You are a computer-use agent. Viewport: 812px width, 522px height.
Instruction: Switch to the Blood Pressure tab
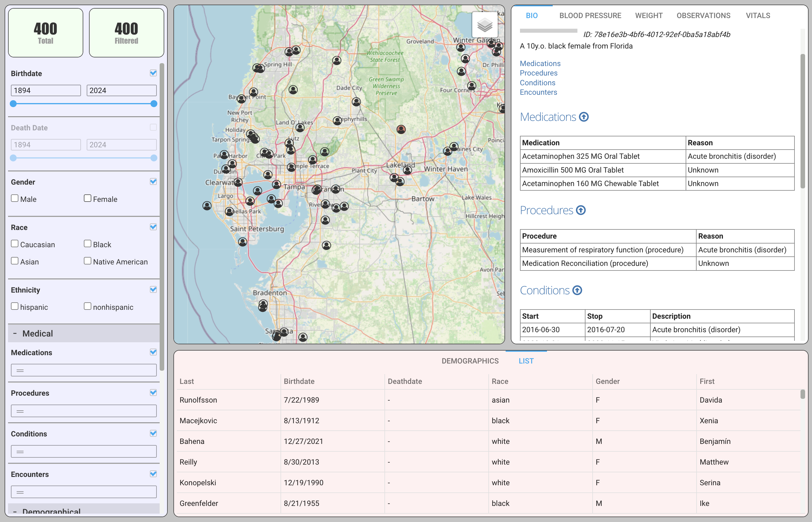(590, 16)
